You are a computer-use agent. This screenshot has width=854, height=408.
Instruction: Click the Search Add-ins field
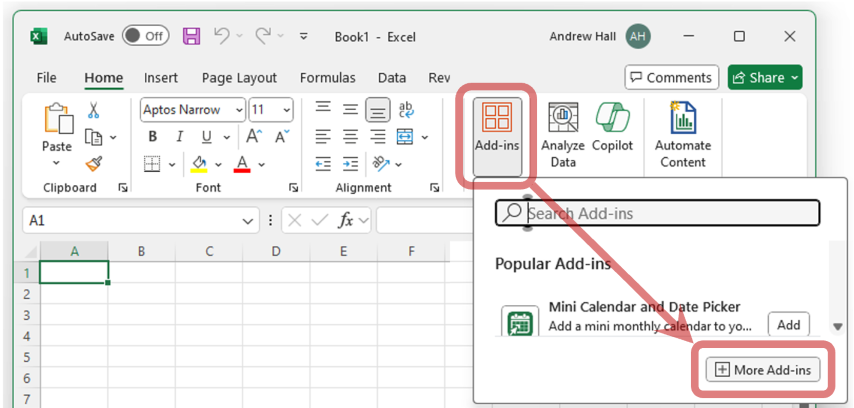657,213
